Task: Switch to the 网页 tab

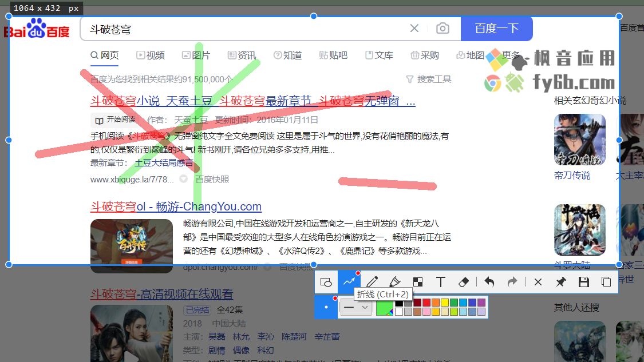Action: 105,55
